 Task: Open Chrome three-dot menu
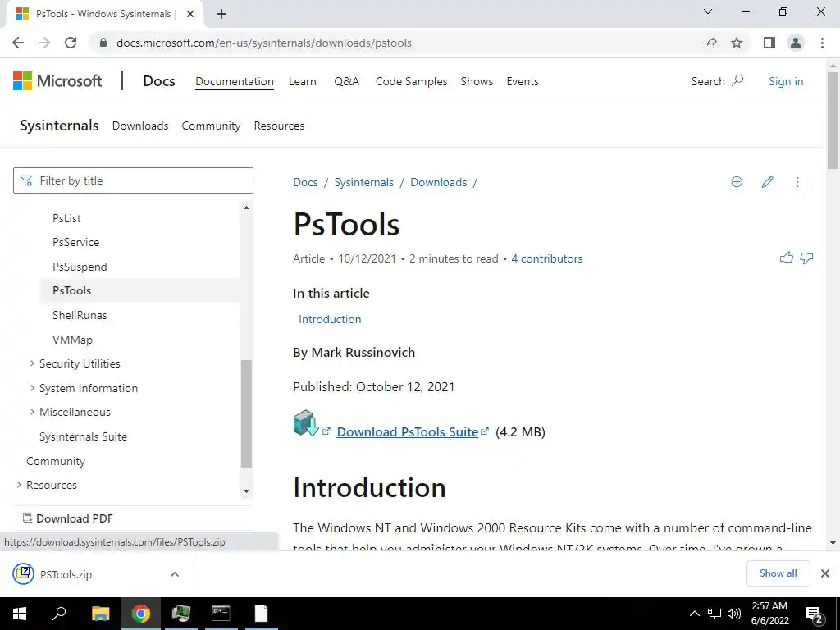[x=822, y=43]
